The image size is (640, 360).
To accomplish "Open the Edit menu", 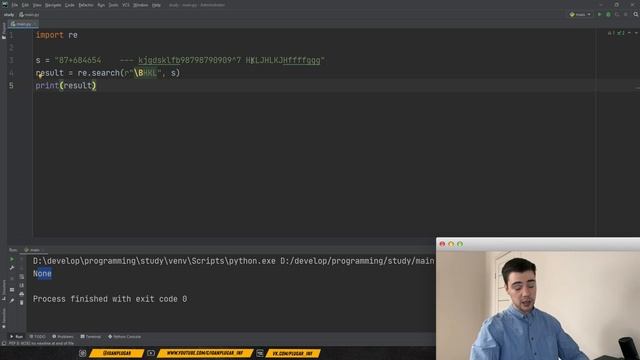I will point(25,5).
